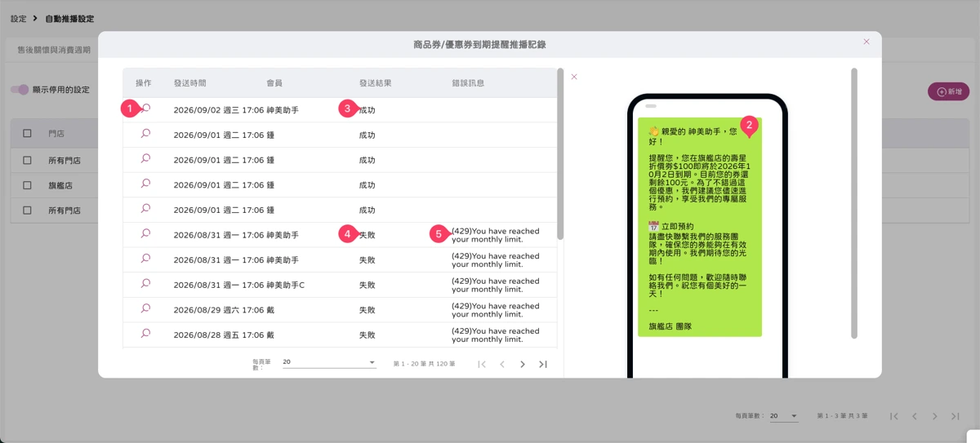Click error message in 2026/08/29 row
This screenshot has width=980, height=443.
[x=496, y=310]
